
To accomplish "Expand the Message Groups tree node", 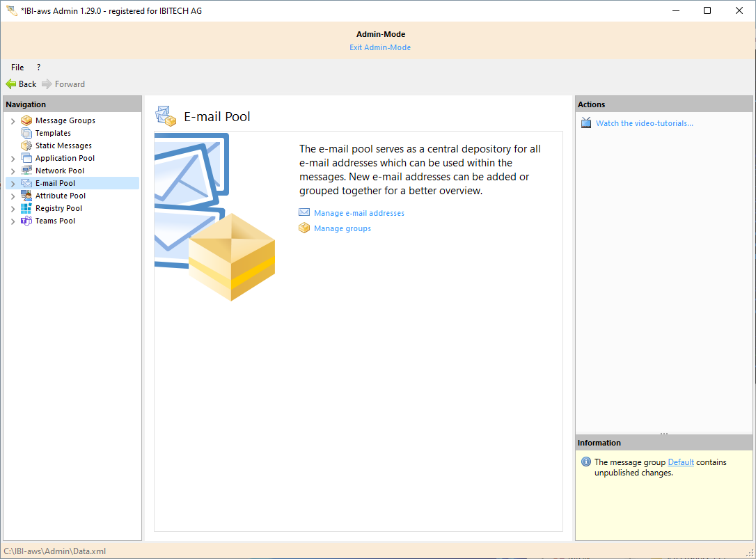I will [x=13, y=121].
